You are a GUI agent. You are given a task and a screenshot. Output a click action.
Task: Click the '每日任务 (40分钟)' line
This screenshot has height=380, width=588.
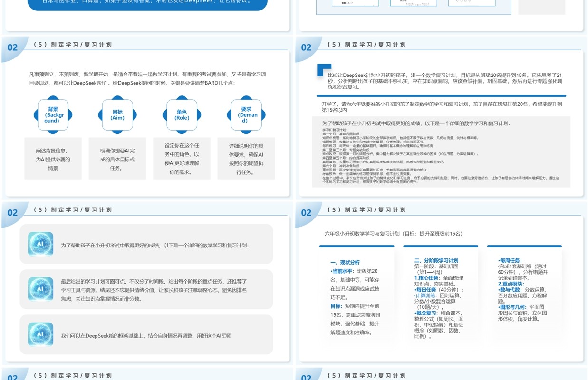click(438, 290)
